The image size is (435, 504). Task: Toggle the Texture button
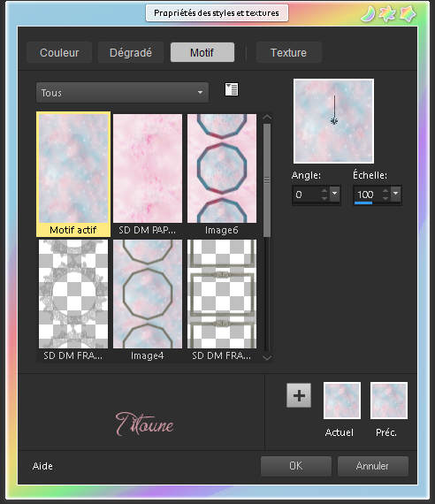(288, 52)
